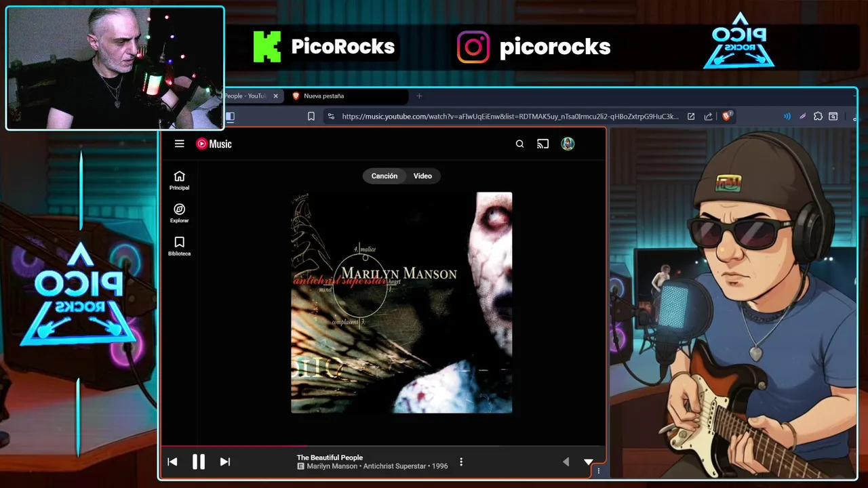
Task: Open Biblioteca in the sidebar
Action: pyautogui.click(x=179, y=246)
